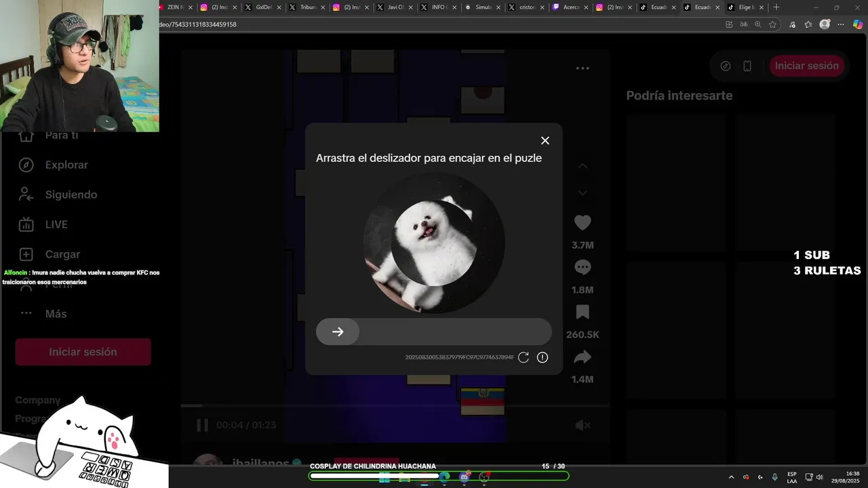Open the get-app phone icon
This screenshot has width=868, height=488.
(747, 66)
